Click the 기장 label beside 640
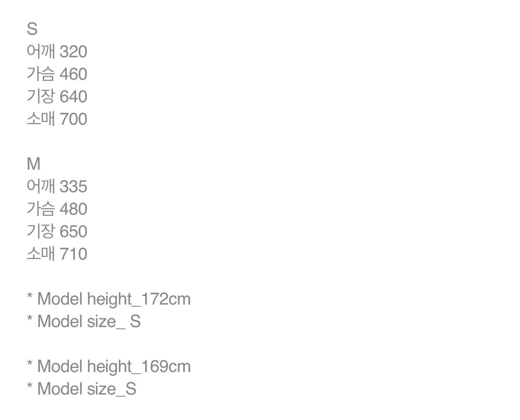This screenshot has width=520, height=420. 41,97
